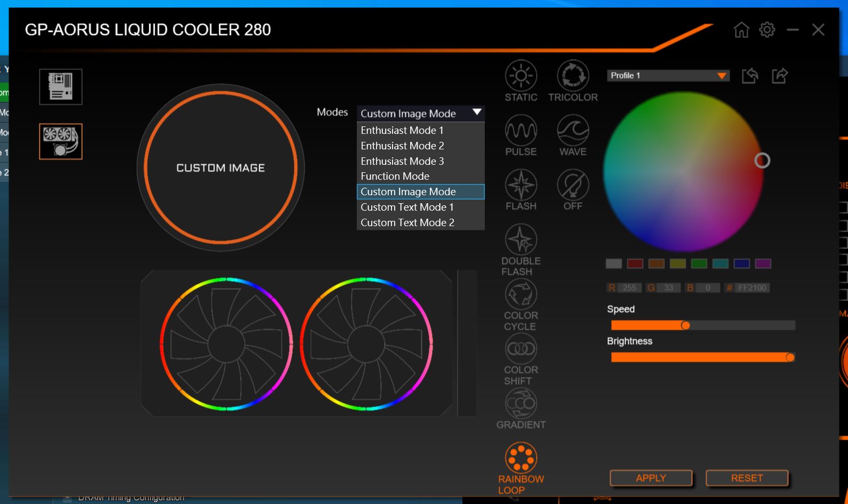Pick the teal color swatch
The height and width of the screenshot is (504, 848).
[721, 263]
